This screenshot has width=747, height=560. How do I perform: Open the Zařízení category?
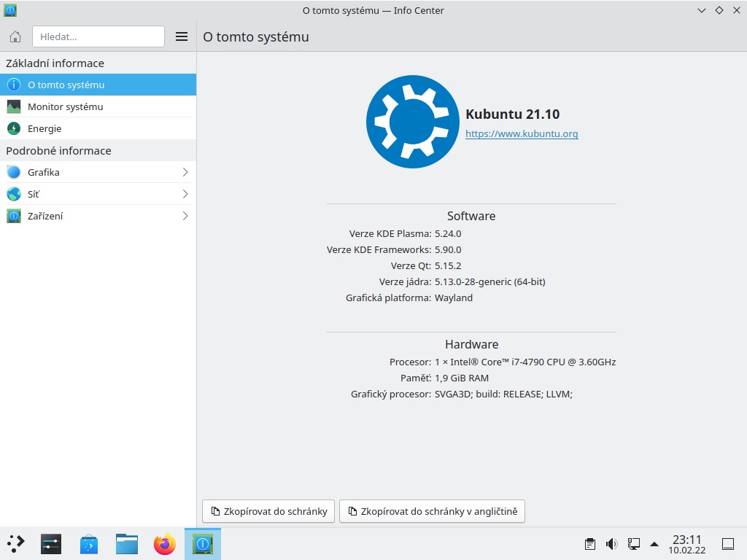point(98,216)
